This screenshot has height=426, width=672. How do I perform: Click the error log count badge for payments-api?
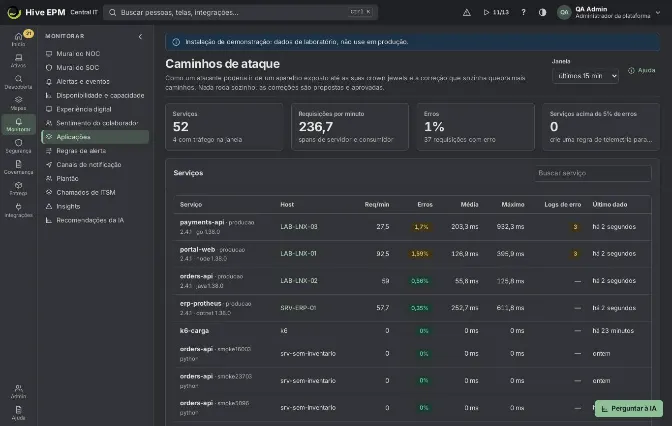(x=575, y=227)
